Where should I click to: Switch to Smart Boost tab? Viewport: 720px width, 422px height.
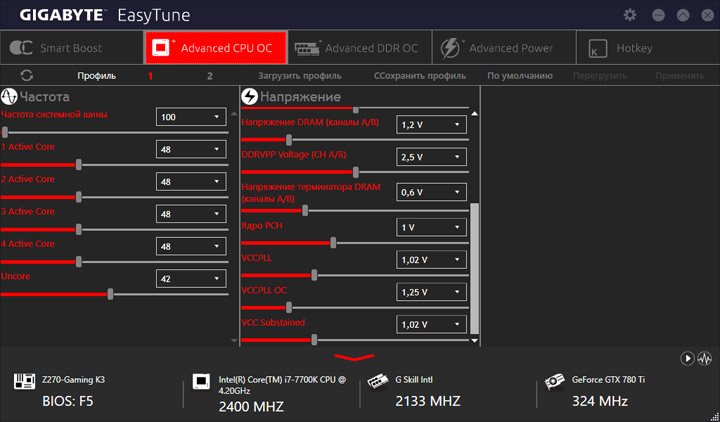(x=72, y=48)
